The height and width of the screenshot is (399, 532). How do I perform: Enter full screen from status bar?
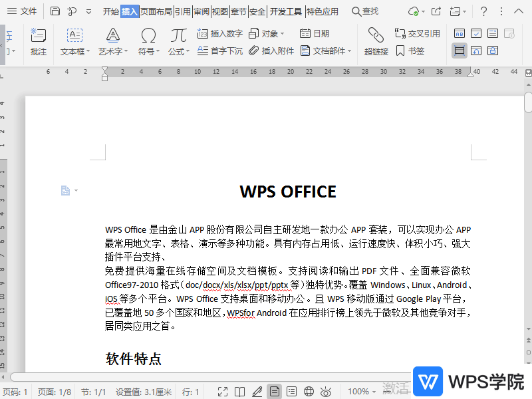[223, 392]
